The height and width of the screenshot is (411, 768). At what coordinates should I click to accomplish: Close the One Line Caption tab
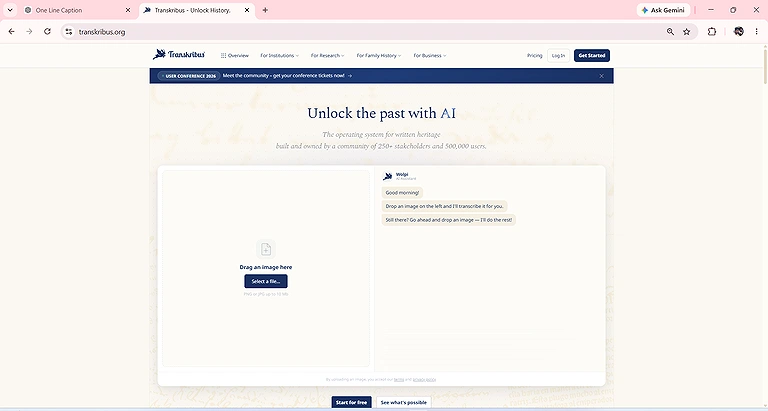(128, 10)
